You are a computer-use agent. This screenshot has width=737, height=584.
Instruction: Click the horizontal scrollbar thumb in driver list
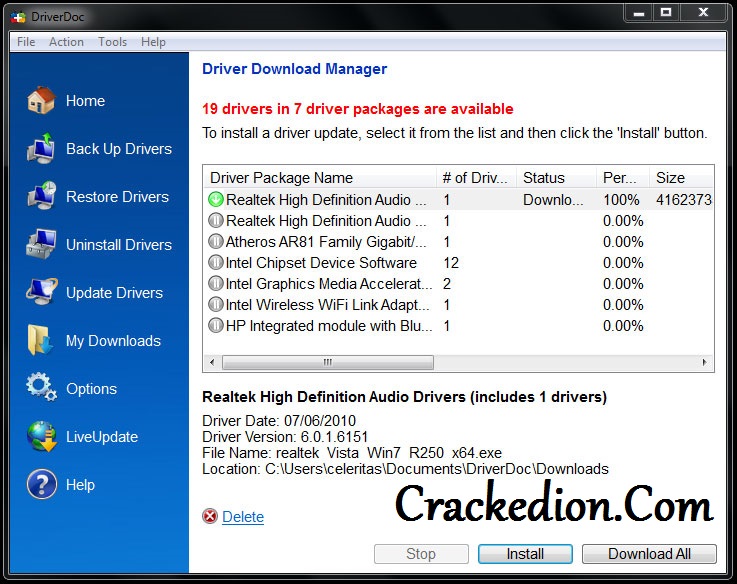(x=328, y=362)
